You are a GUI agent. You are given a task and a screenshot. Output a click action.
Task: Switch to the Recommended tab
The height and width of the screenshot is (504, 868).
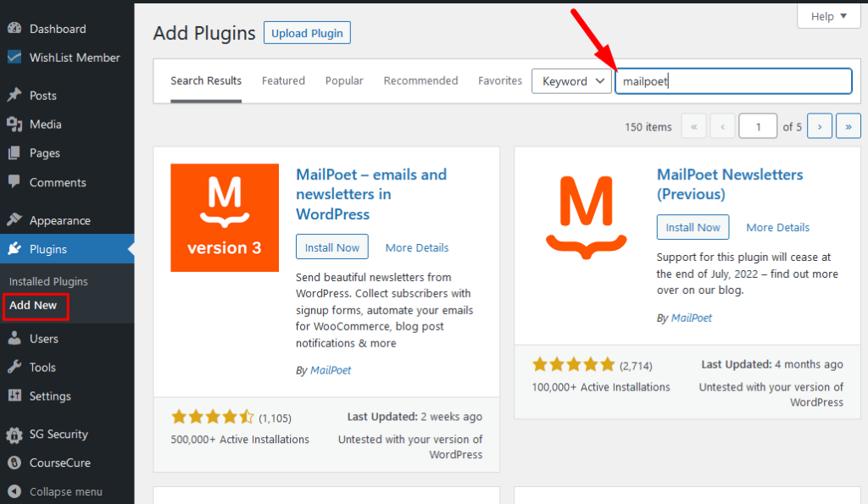tap(420, 80)
